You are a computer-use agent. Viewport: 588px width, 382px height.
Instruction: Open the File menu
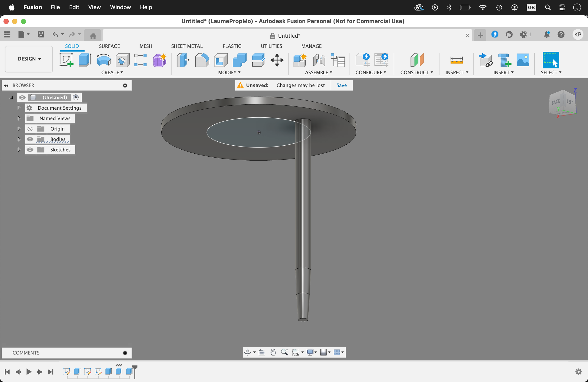pos(55,7)
